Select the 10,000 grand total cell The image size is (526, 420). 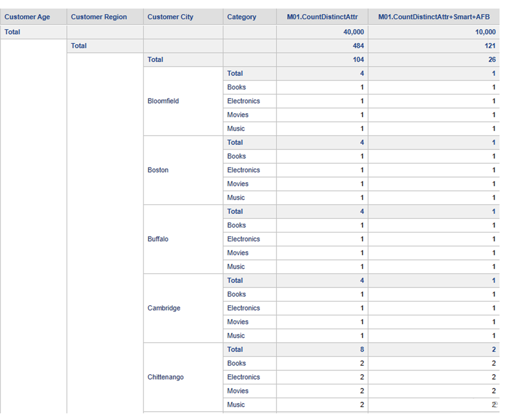[x=485, y=32]
